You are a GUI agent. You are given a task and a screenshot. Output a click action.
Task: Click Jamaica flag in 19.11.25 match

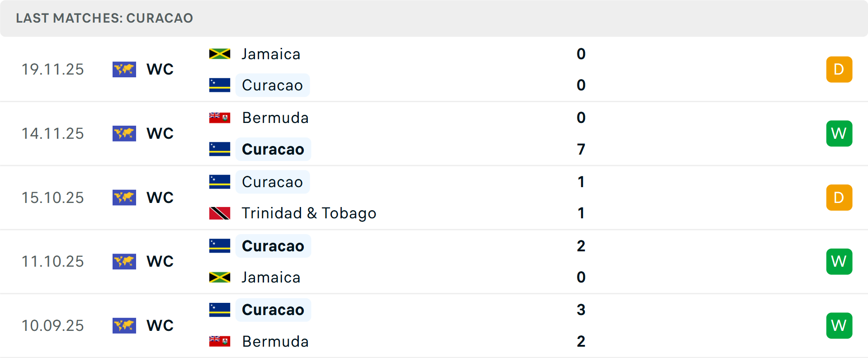[220, 54]
